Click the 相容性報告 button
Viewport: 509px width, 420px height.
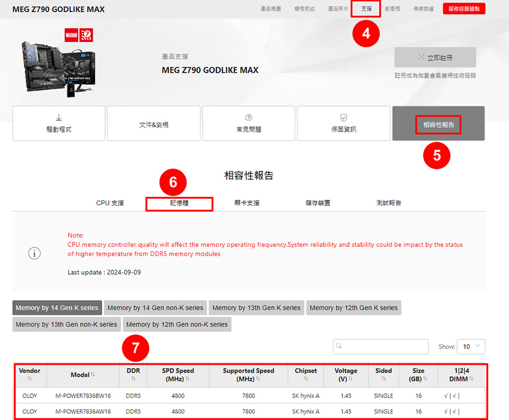[x=438, y=125]
